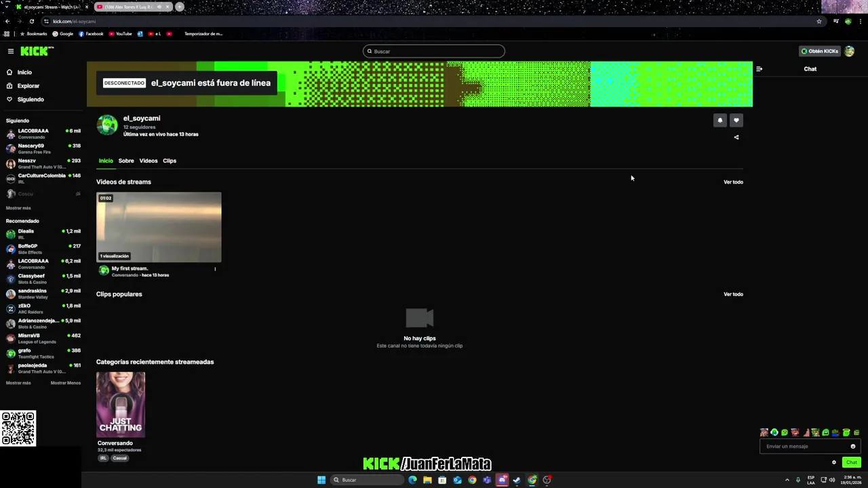Open zEKO recommended channel
The image size is (868, 488).
(x=43, y=308)
